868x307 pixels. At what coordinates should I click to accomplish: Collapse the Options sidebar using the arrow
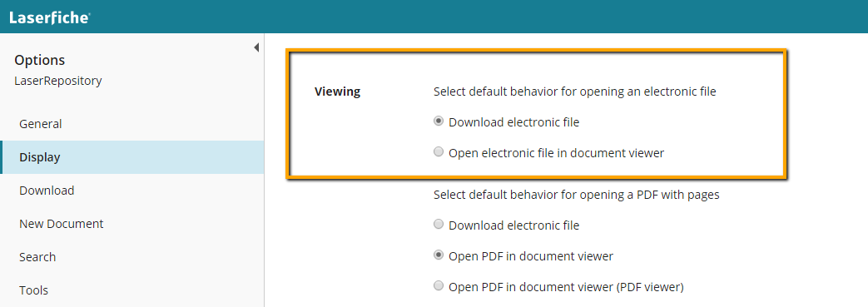click(x=256, y=48)
